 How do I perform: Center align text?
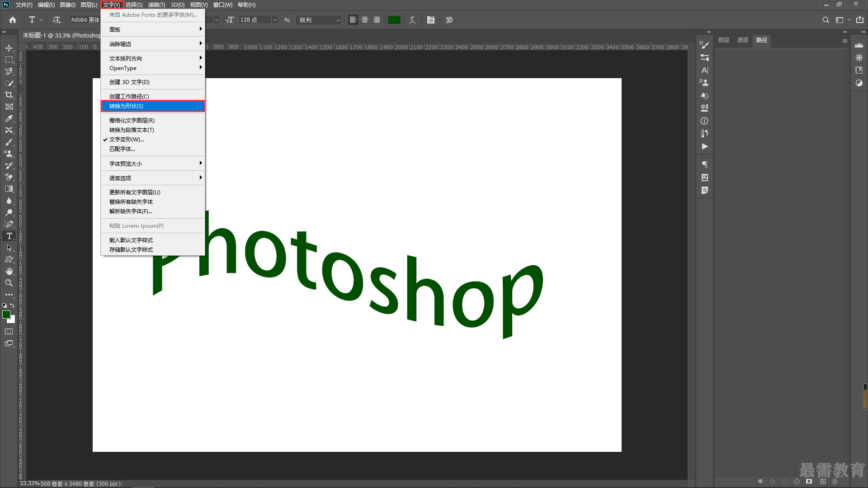click(365, 20)
